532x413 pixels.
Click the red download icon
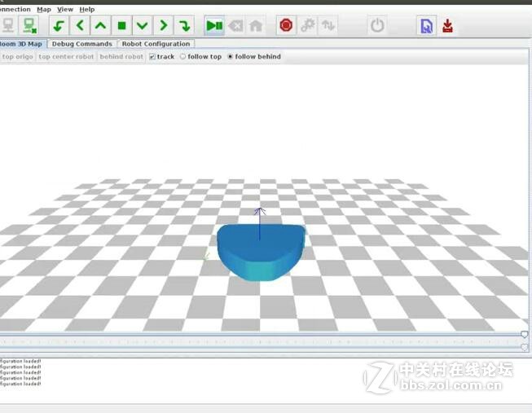(447, 26)
